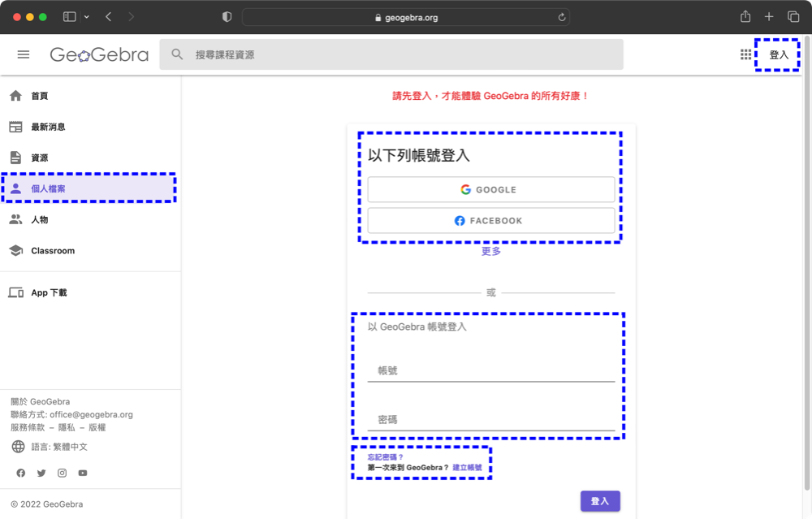The width and height of the screenshot is (812, 519).
Task: Click Safari privacy shield icon
Action: tap(227, 17)
